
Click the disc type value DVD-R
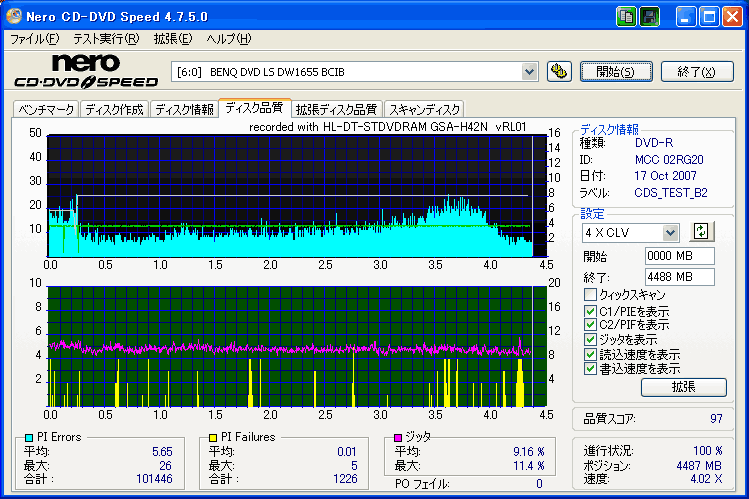pos(654,142)
